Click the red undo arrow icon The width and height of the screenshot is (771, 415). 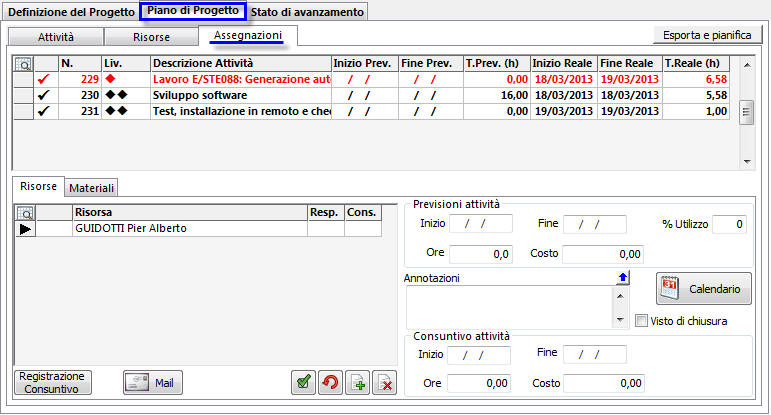(329, 382)
